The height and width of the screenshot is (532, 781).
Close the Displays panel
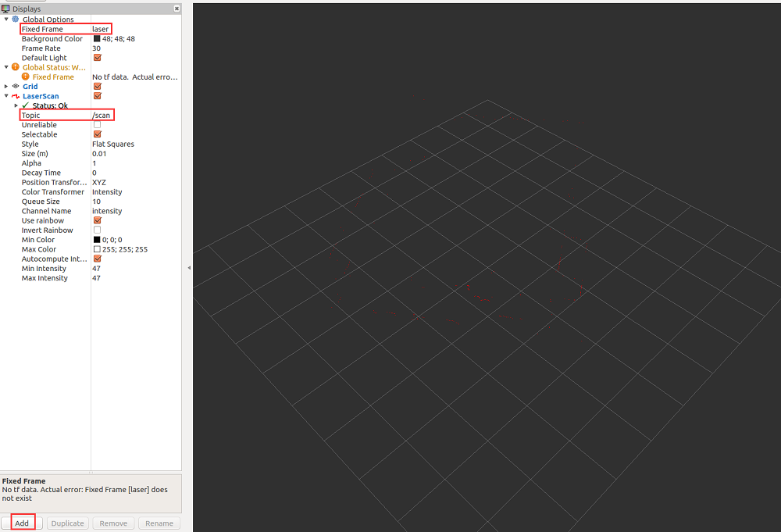coord(176,9)
